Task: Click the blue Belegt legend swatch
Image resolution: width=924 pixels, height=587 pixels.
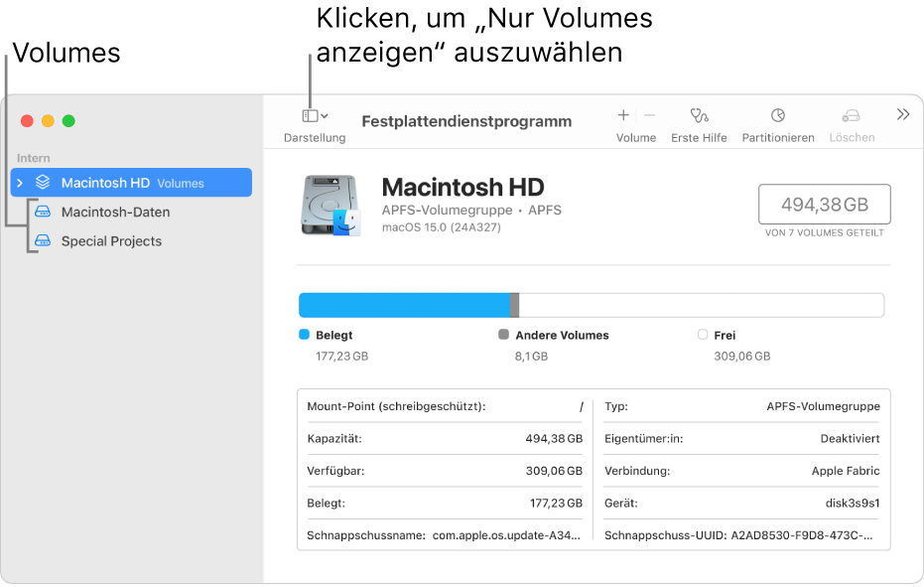Action: click(x=304, y=335)
